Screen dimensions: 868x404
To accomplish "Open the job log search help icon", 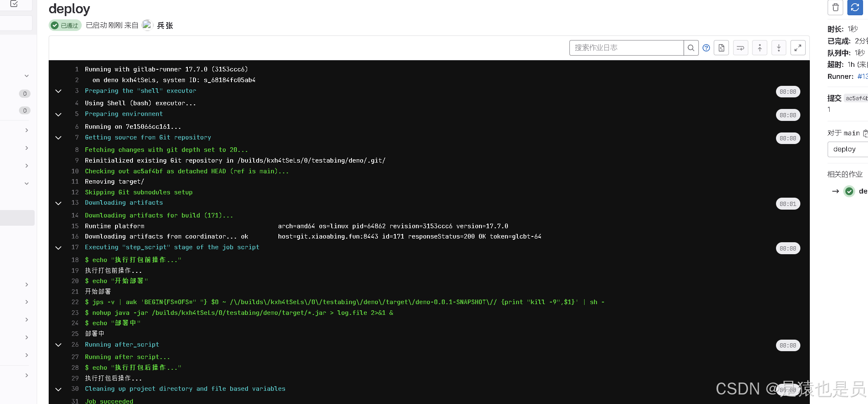I will tap(706, 48).
